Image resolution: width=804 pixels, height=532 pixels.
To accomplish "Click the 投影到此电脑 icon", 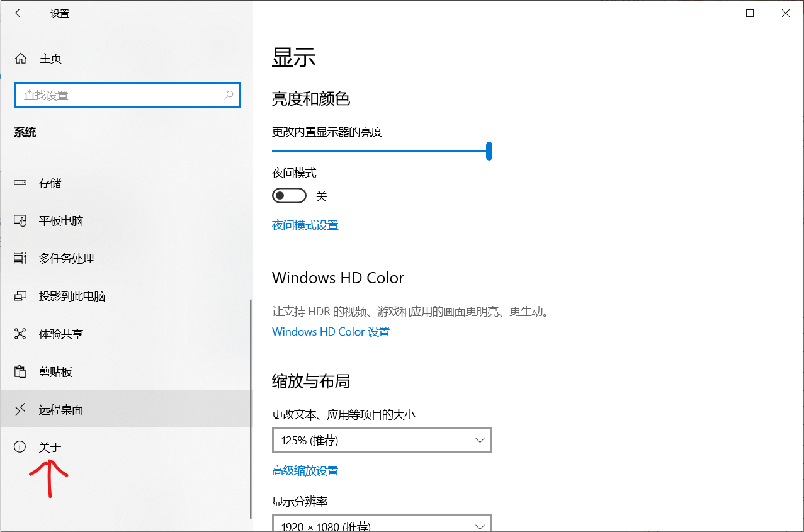I will (x=20, y=296).
